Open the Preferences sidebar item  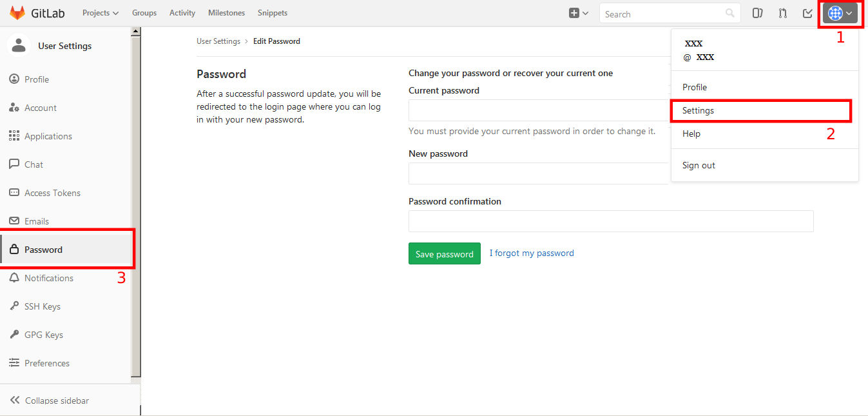click(x=47, y=363)
